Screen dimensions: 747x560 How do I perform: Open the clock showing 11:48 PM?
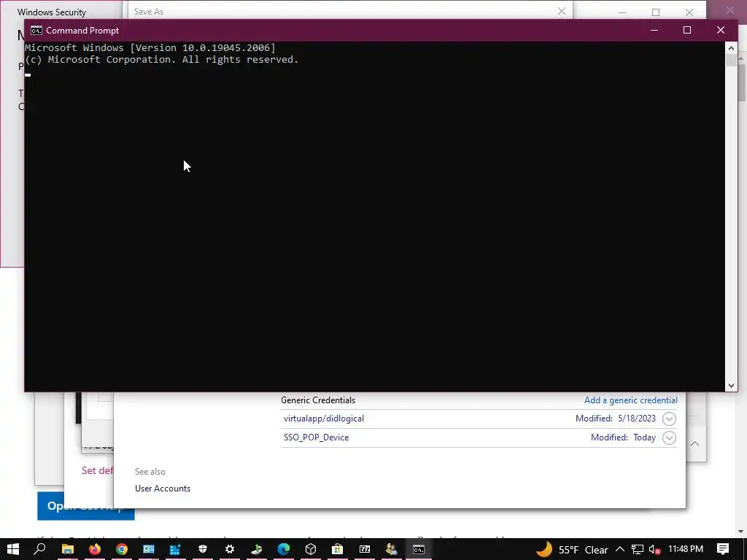tap(686, 549)
